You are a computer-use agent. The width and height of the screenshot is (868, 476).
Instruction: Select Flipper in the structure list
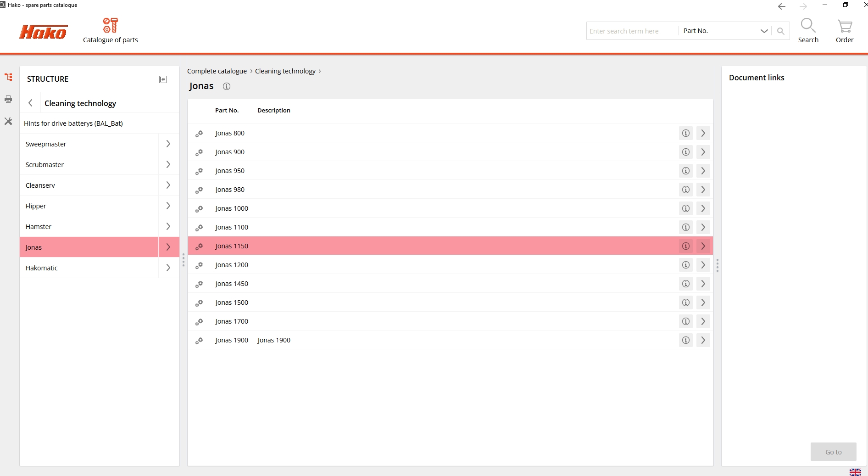click(89, 206)
